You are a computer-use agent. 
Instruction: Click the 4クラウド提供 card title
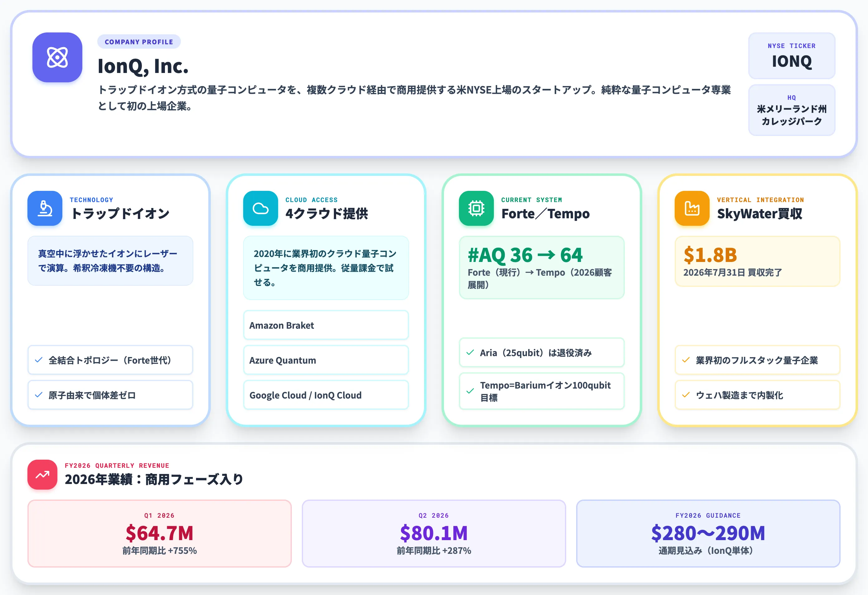[x=326, y=214]
